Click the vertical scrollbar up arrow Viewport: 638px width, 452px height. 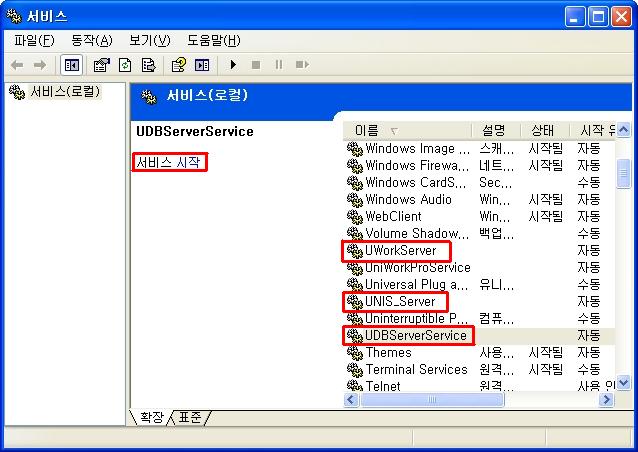[623, 130]
